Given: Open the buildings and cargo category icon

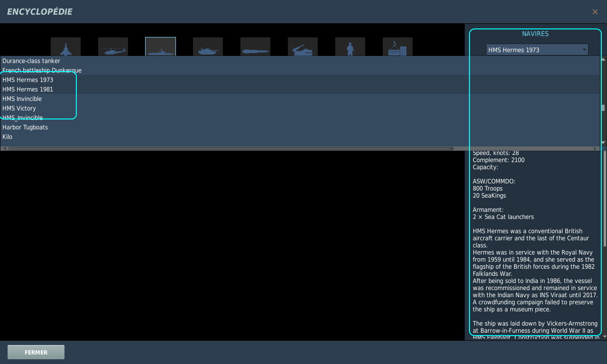Looking at the screenshot, I should [x=397, y=47].
